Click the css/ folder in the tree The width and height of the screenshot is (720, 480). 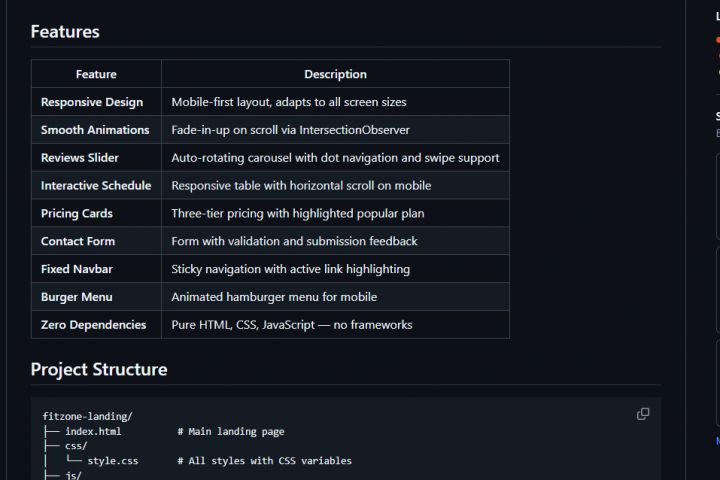click(76, 446)
